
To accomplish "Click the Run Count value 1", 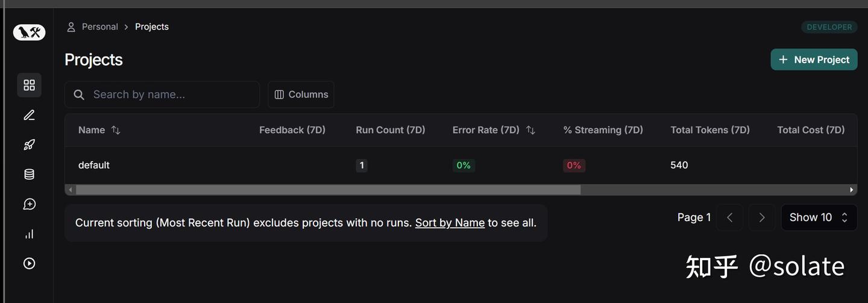I will 362,165.
